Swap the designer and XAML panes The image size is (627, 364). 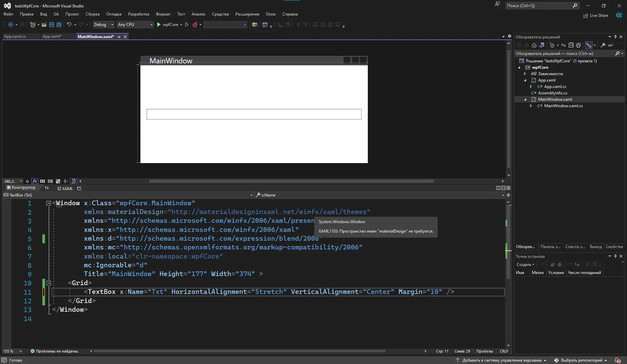coord(47,188)
